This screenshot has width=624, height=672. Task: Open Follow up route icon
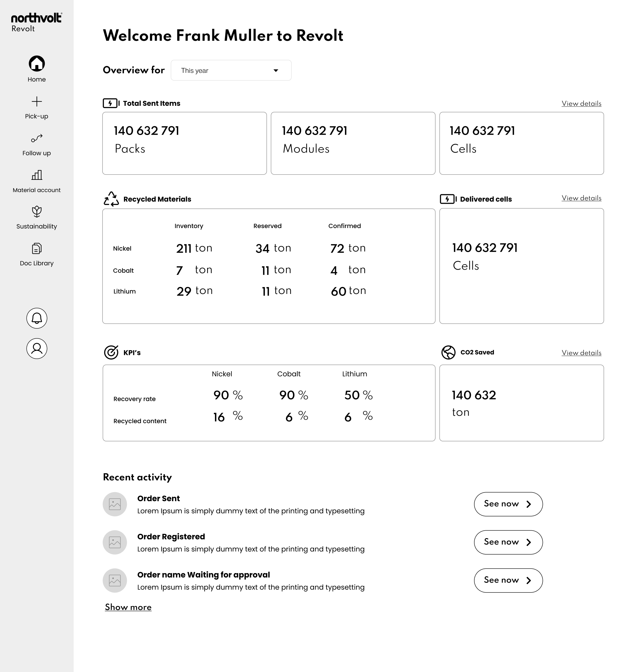[36, 138]
